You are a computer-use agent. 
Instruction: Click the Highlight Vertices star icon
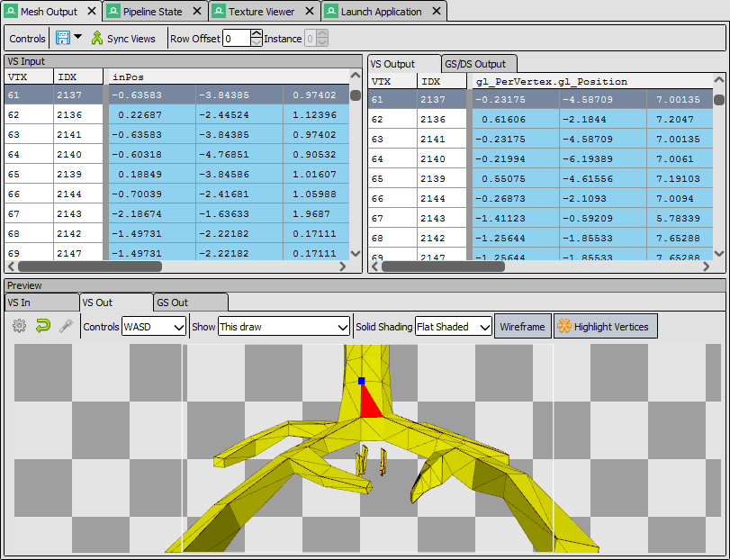click(x=564, y=326)
